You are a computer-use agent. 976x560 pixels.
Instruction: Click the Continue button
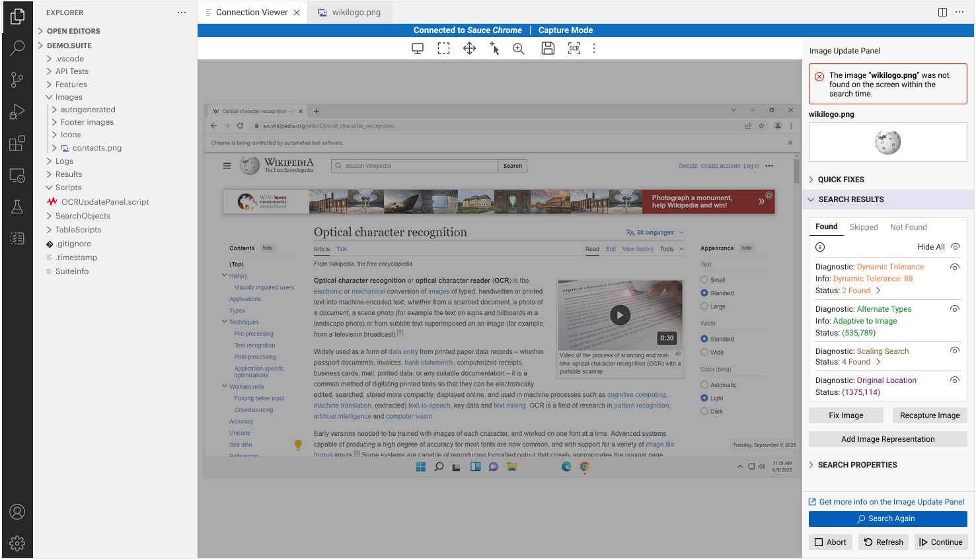[x=940, y=542]
